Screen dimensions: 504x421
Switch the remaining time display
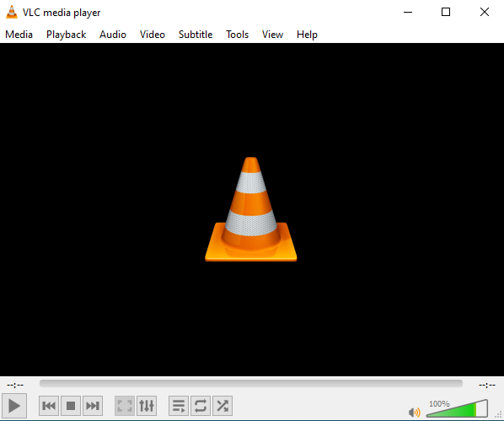pyautogui.click(x=487, y=385)
